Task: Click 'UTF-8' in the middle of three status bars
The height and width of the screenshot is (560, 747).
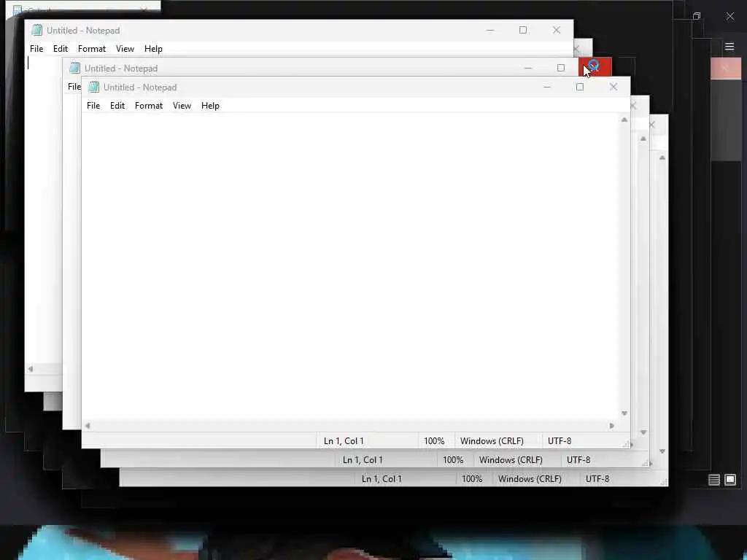Action: tap(578, 460)
